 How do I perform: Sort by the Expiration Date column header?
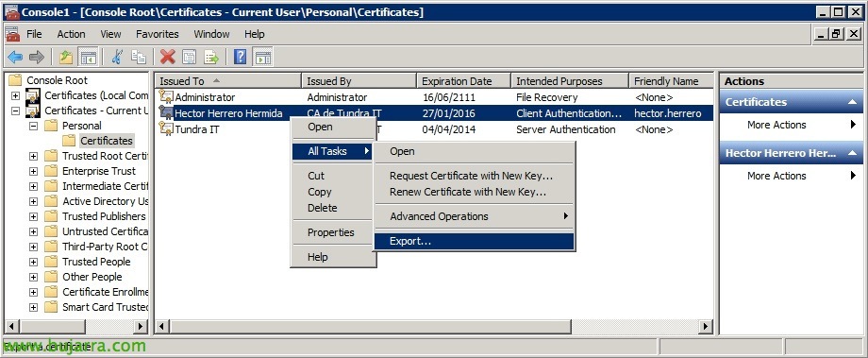(463, 81)
